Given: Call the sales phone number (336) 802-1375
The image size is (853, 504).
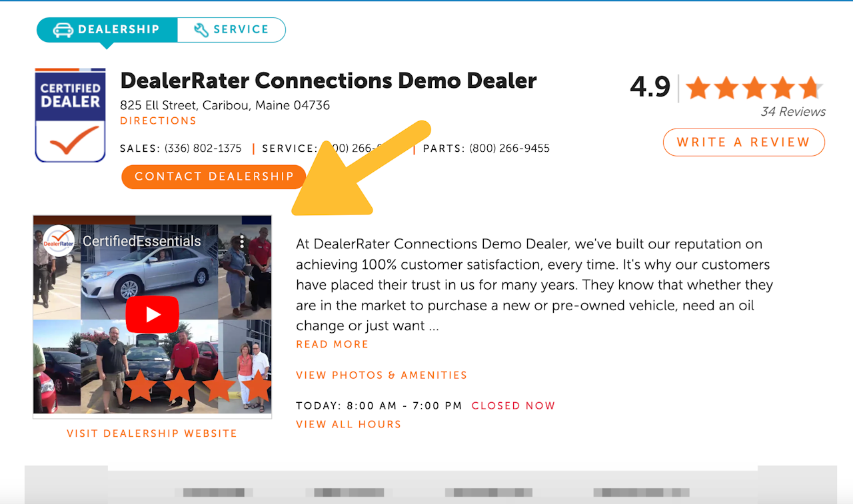Looking at the screenshot, I should click(203, 148).
